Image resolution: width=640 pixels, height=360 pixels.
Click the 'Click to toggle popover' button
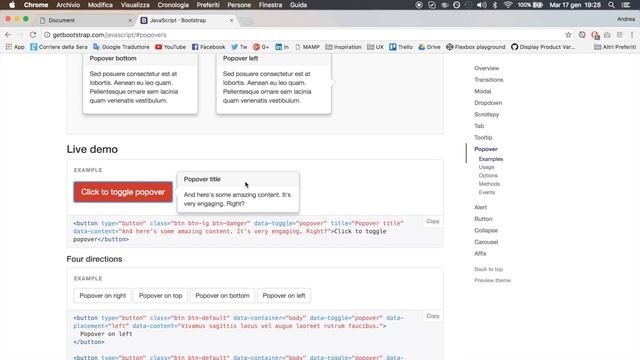tap(123, 192)
